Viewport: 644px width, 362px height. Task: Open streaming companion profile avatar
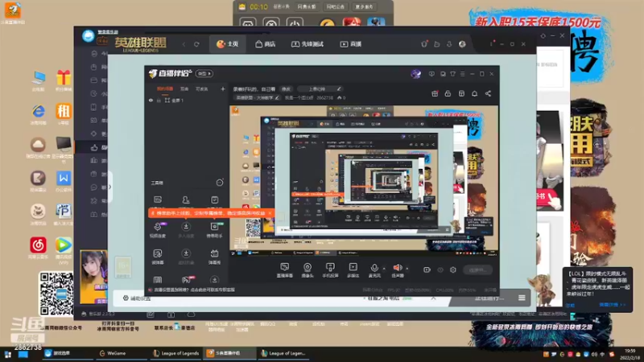(415, 74)
